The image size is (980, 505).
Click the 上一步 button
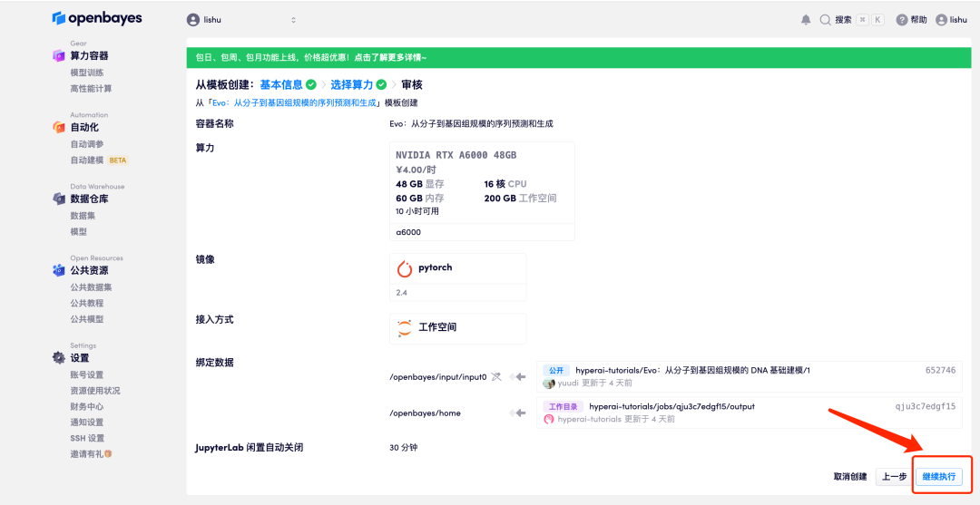point(894,476)
